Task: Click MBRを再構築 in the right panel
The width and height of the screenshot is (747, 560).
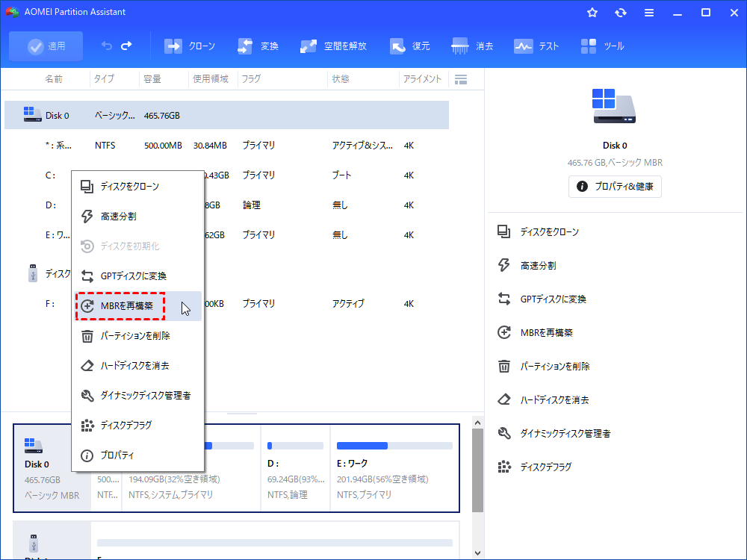Action: click(535, 332)
